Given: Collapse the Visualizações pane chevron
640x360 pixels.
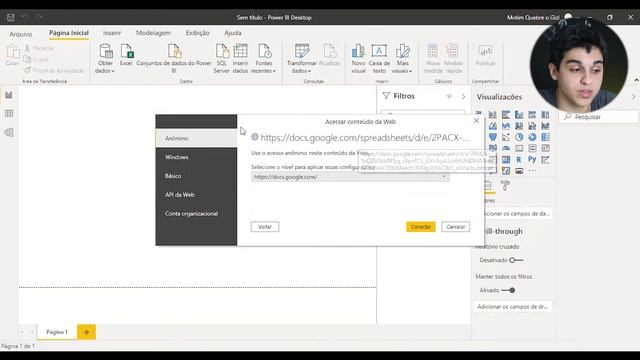Looking at the screenshot, I should tap(633, 97).
